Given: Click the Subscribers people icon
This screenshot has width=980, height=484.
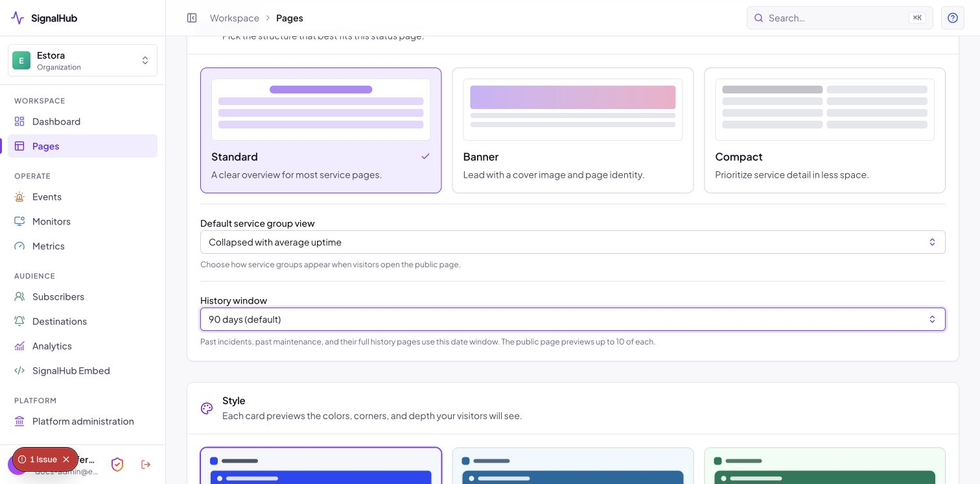Looking at the screenshot, I should pyautogui.click(x=19, y=296).
